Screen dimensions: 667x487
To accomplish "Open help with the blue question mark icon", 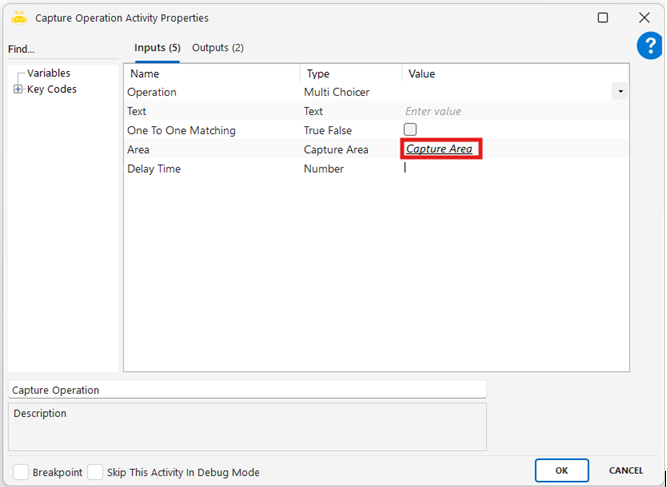I will pyautogui.click(x=650, y=46).
